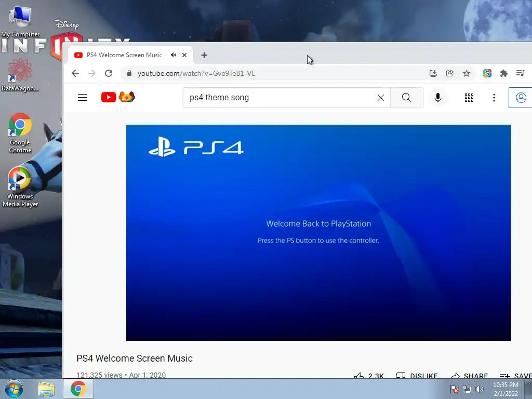This screenshot has height=399, width=532.
Task: Click the taskbar clock 10:35 PM
Action: pos(506,389)
